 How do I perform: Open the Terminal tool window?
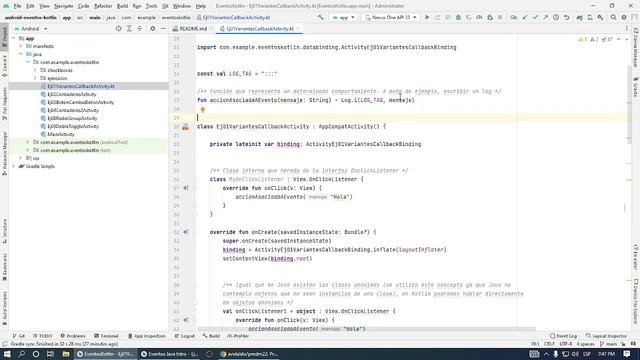pyautogui.click(x=106, y=336)
